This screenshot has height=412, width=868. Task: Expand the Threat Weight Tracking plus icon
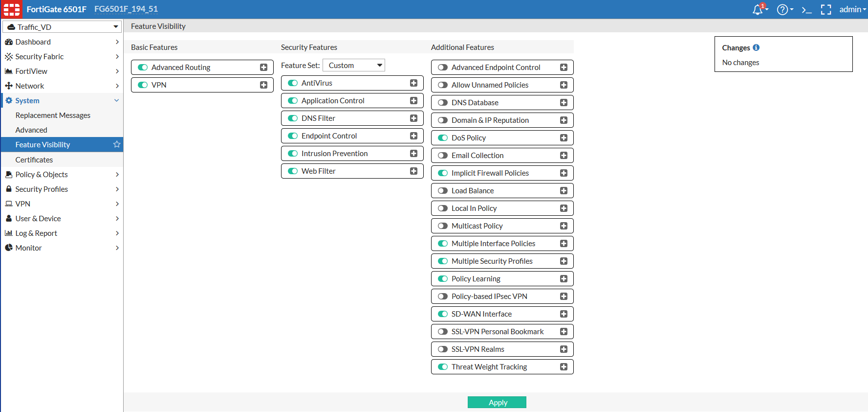point(564,367)
